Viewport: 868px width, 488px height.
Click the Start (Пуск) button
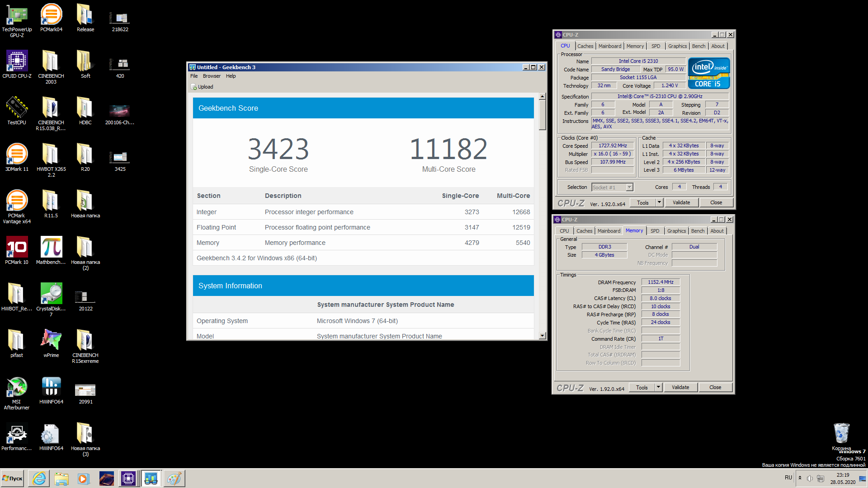[13, 479]
